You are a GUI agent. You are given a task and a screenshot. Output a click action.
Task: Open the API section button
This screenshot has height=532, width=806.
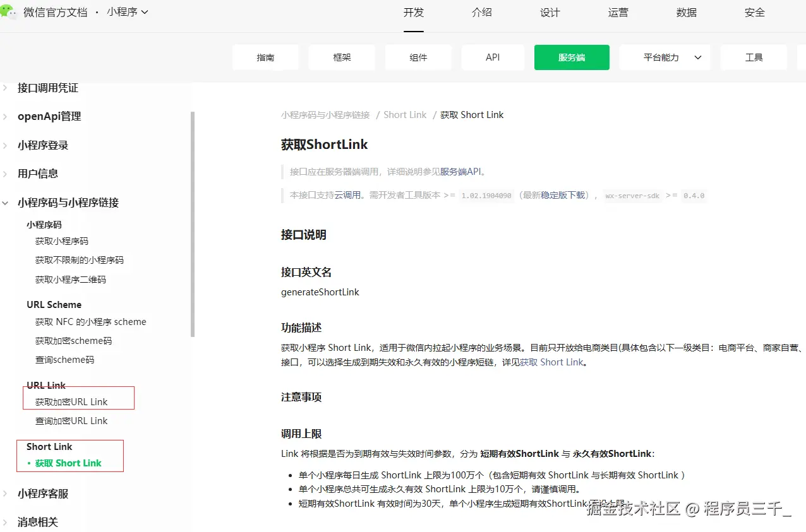pos(493,57)
